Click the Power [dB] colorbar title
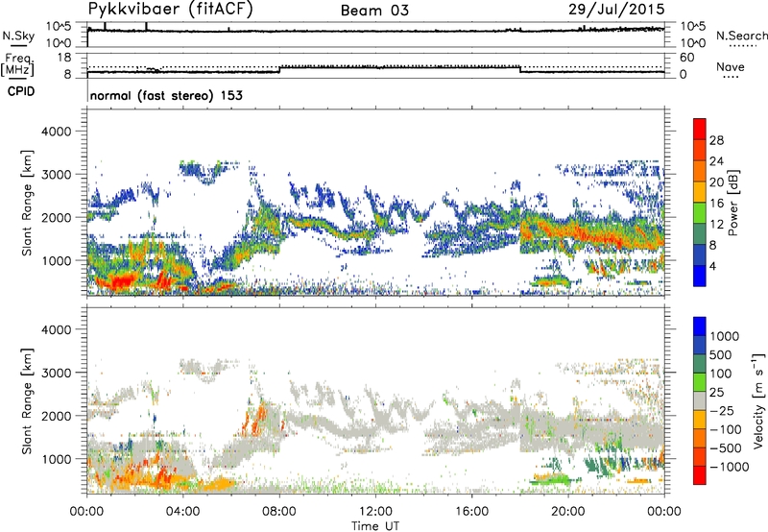 click(x=732, y=203)
